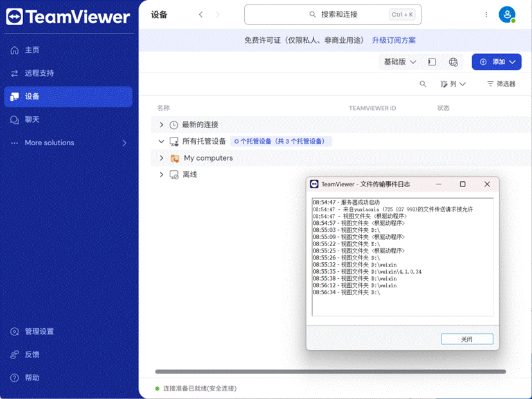The image size is (532, 399).
Task: Sort by TEAMVIEWER ID column header
Action: point(372,108)
